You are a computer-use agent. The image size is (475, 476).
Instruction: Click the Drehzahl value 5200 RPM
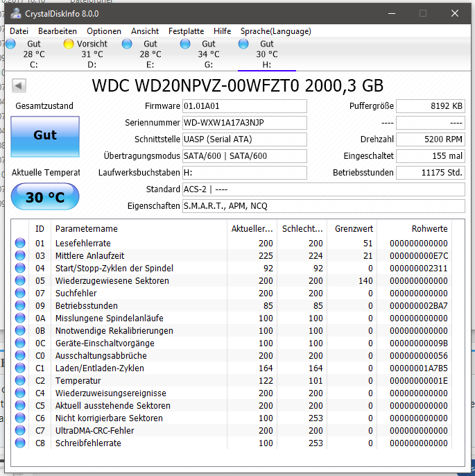[x=431, y=139]
